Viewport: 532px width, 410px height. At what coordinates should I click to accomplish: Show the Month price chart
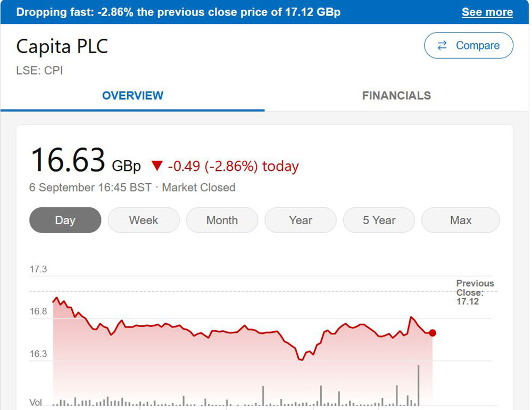point(222,220)
